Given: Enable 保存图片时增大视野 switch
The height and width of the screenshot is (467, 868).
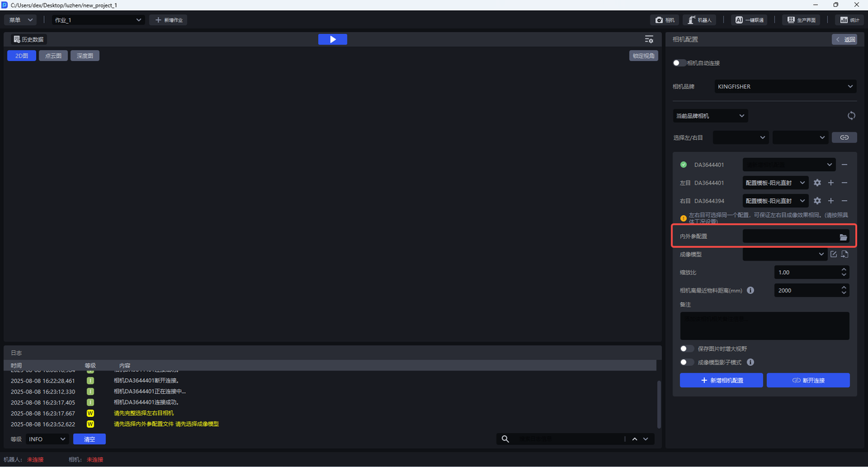Looking at the screenshot, I should pyautogui.click(x=687, y=348).
